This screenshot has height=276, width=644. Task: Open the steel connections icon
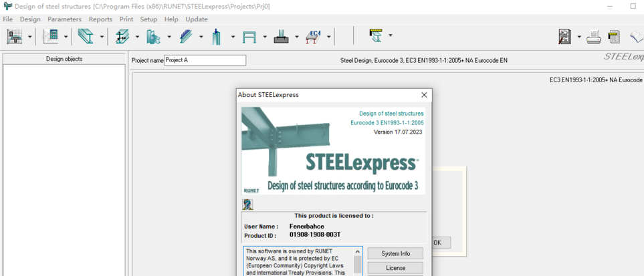[154, 37]
